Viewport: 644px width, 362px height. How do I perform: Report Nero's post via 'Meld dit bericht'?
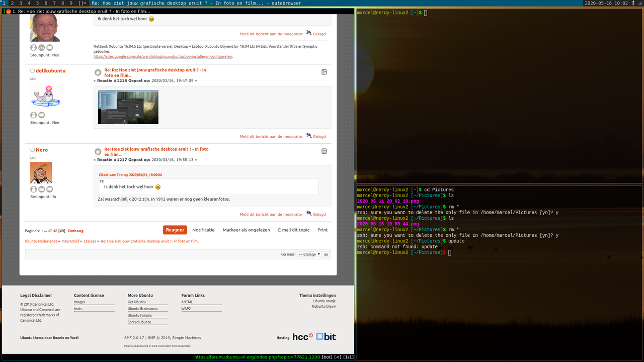point(271,215)
